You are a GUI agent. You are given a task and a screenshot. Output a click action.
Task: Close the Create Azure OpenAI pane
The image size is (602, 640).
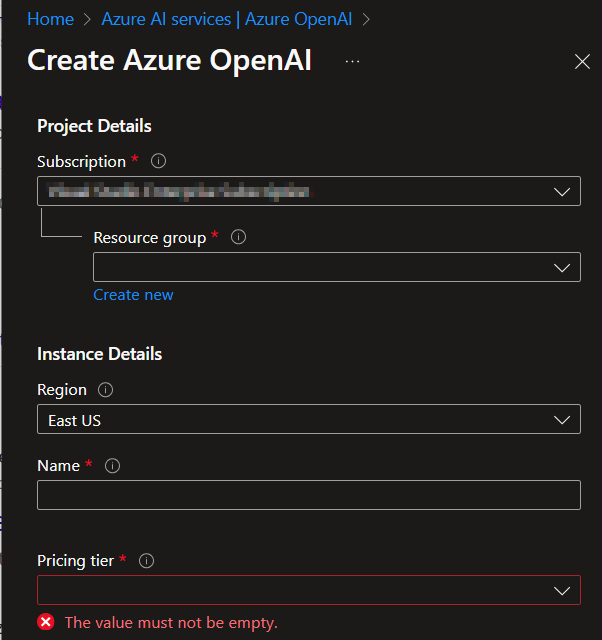click(582, 62)
